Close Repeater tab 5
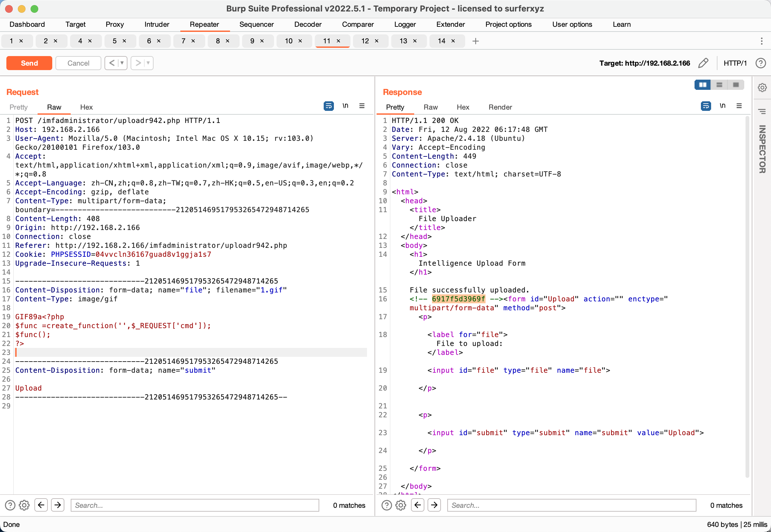771x532 pixels. click(x=124, y=41)
